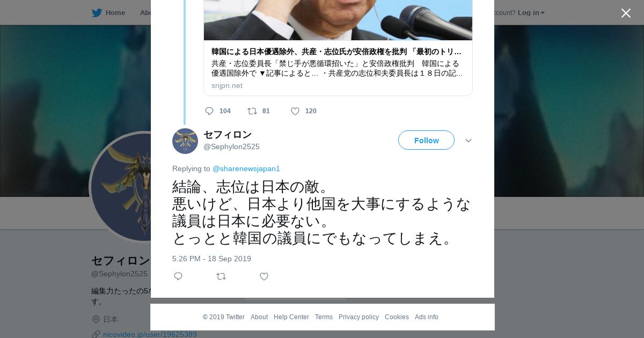This screenshot has height=338, width=644.
Task: Click the @Sephylon2525 handle in the tweet
Action: [231, 146]
